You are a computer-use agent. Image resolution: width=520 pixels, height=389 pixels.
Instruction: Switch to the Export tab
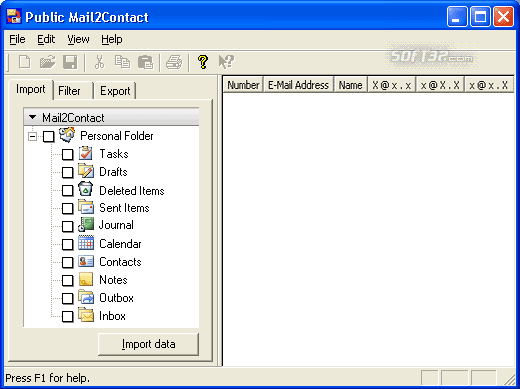(x=115, y=91)
